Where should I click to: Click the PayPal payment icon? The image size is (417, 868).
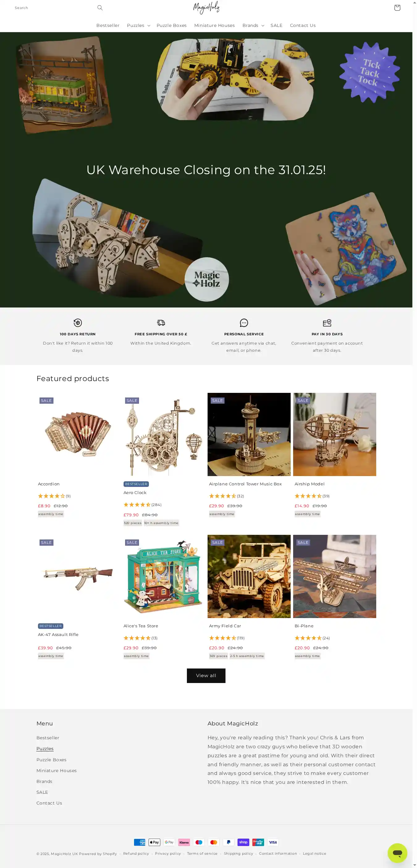[x=229, y=842]
